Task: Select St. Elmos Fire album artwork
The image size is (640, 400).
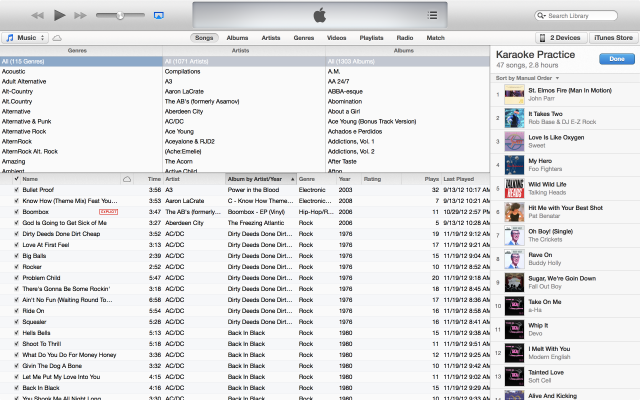Action: [514, 95]
